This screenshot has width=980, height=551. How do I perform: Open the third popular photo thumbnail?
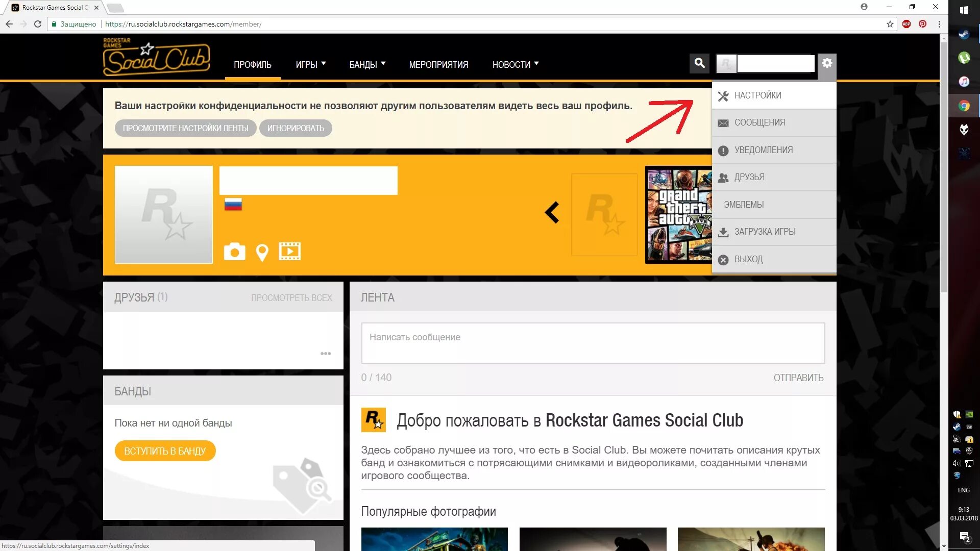[x=751, y=539]
